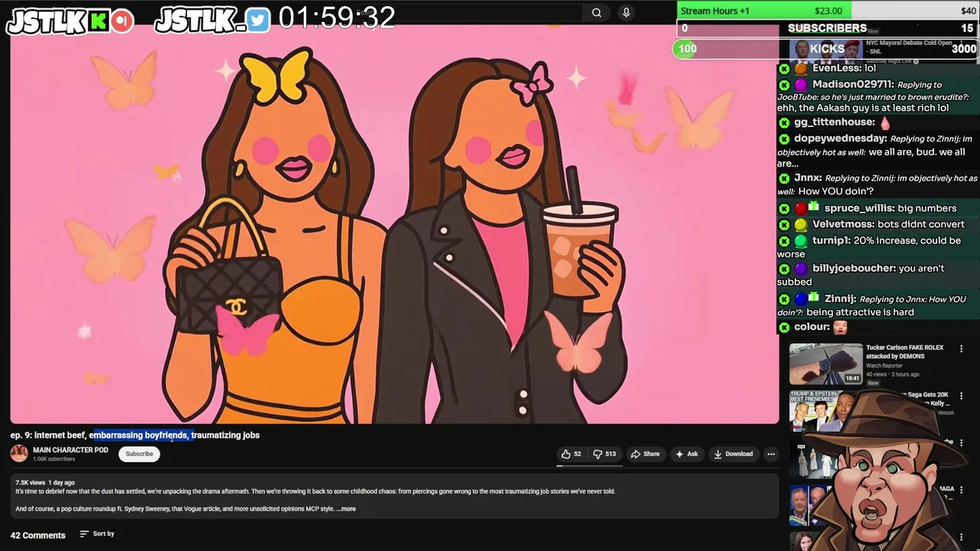Open the Trump & Epstein Best Frenemies thumbnail
Viewport: 980px width, 551px height.
[x=825, y=411]
